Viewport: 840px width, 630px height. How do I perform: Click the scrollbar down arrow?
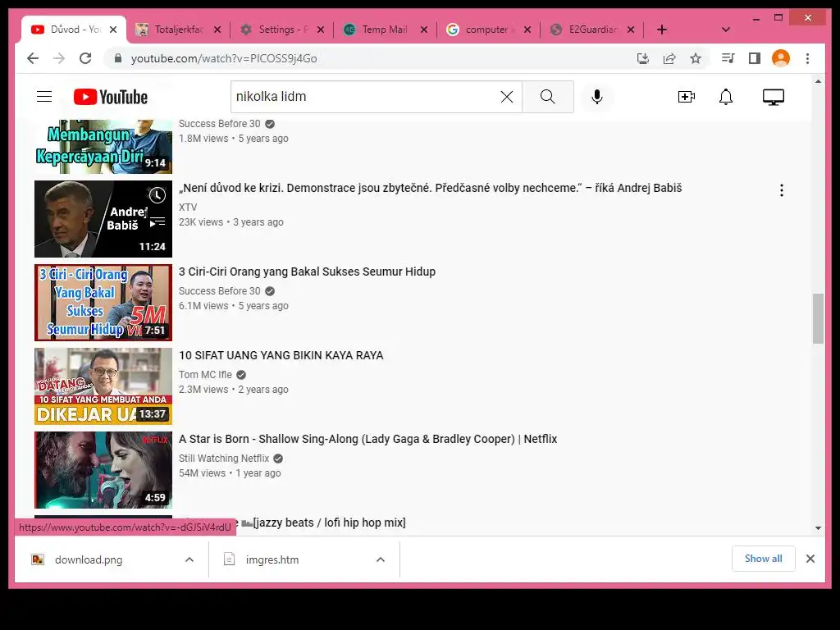(x=818, y=527)
